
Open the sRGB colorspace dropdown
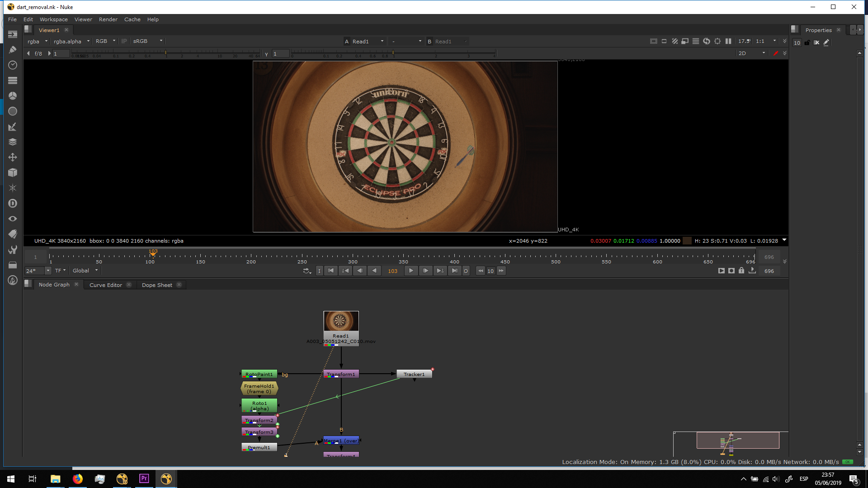[x=147, y=41]
